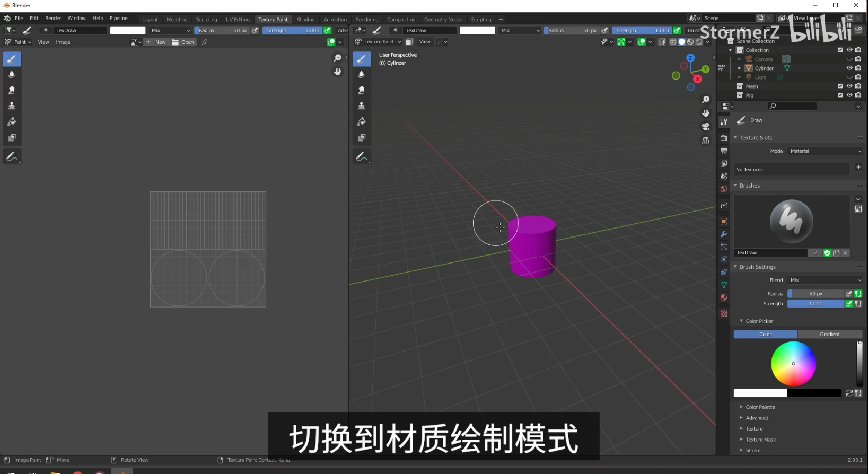The height and width of the screenshot is (474, 868).
Task: Toggle Collection exclude checkbox
Action: click(x=840, y=50)
